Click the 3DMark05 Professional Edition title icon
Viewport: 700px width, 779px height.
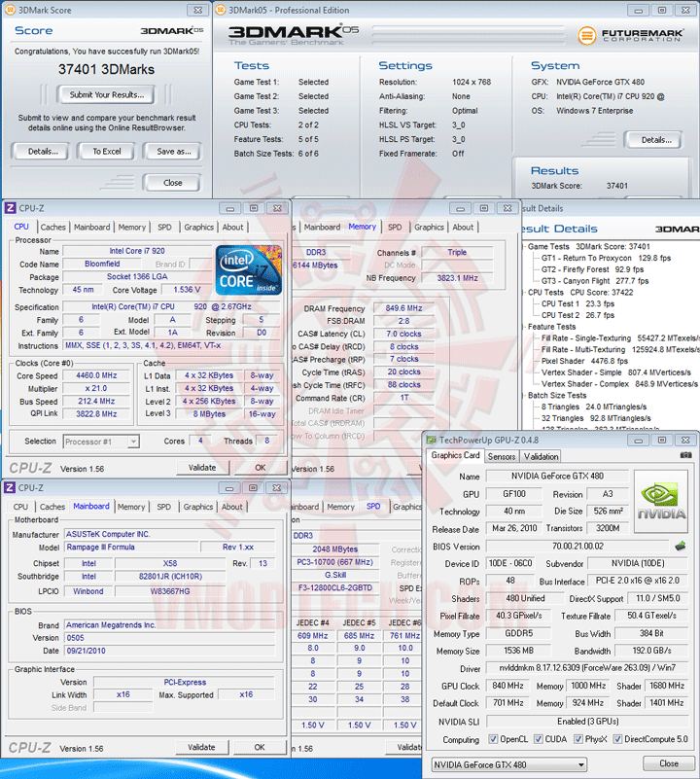tap(221, 10)
